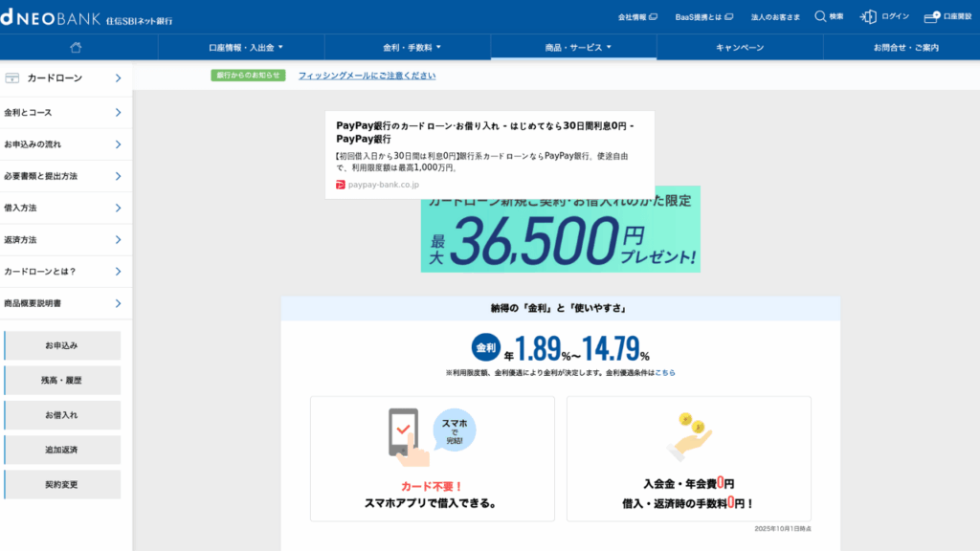Click the 金利優遇条件 こちら link
Viewport: 980px width, 551px height.
(665, 372)
